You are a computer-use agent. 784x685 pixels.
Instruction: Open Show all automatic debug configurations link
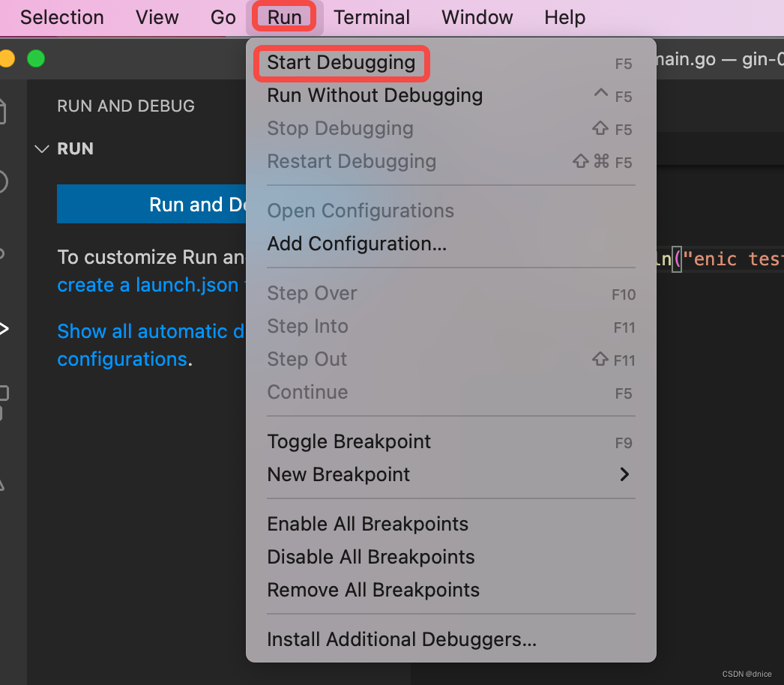(150, 332)
